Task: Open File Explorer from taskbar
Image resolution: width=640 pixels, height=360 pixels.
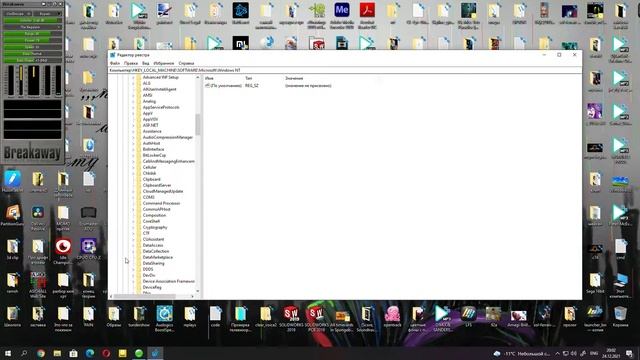Action: (57, 353)
